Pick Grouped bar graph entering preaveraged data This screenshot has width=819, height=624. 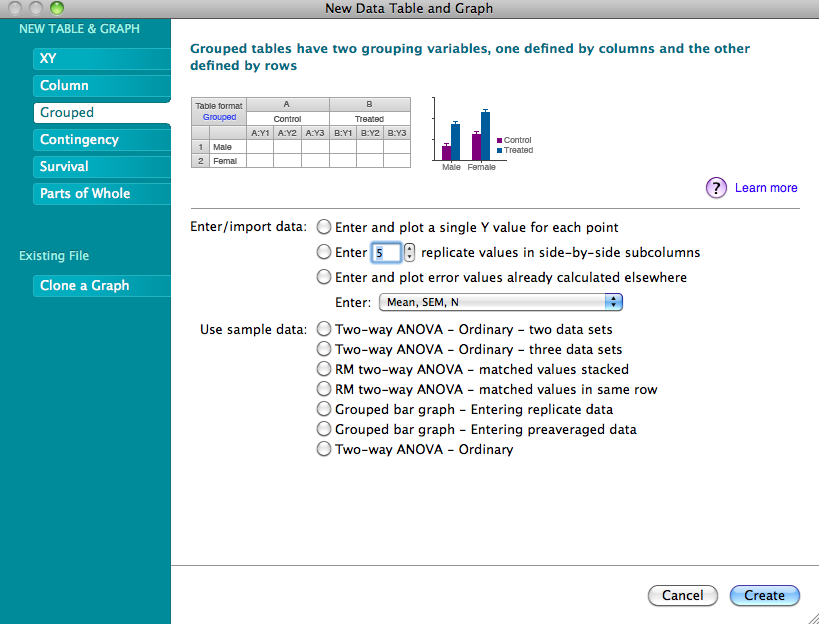pos(324,429)
